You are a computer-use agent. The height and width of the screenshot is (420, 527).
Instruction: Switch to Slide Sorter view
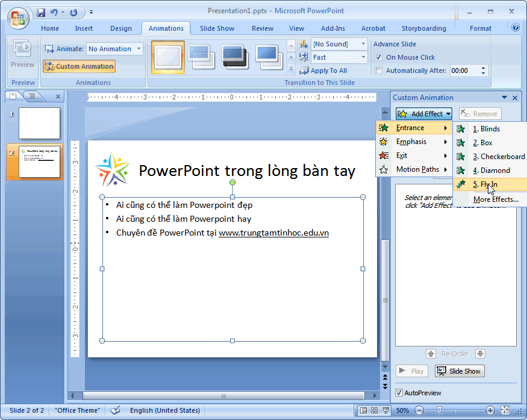coord(374,410)
